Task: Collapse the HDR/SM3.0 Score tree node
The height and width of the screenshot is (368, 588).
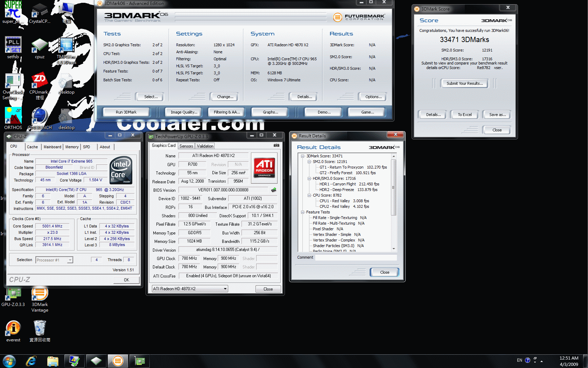Action: [x=309, y=178]
